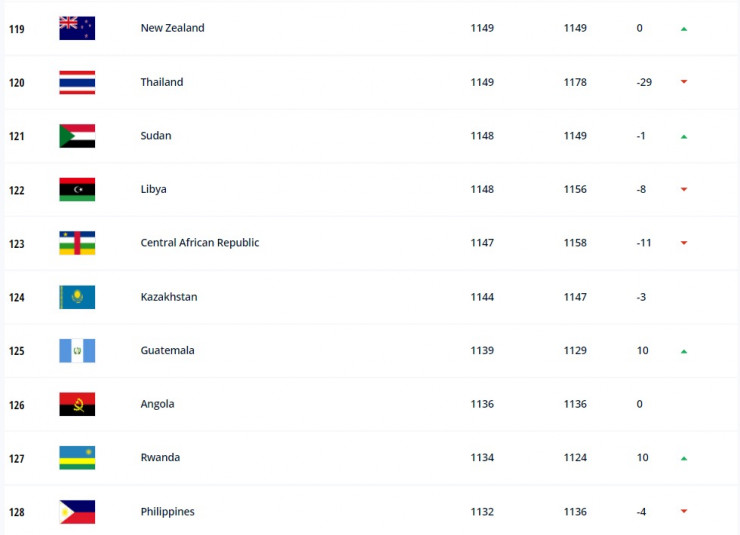Click the New Zealand flag icon
740x535 pixels.
pyautogui.click(x=77, y=28)
